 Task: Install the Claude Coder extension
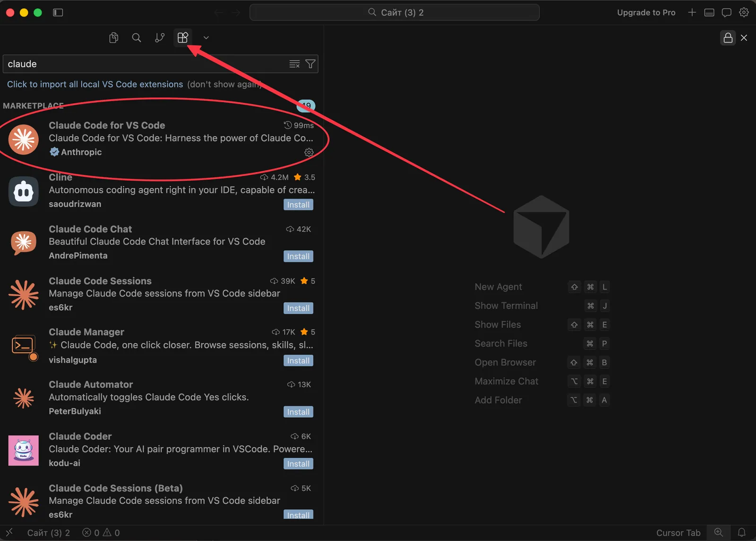coord(298,464)
